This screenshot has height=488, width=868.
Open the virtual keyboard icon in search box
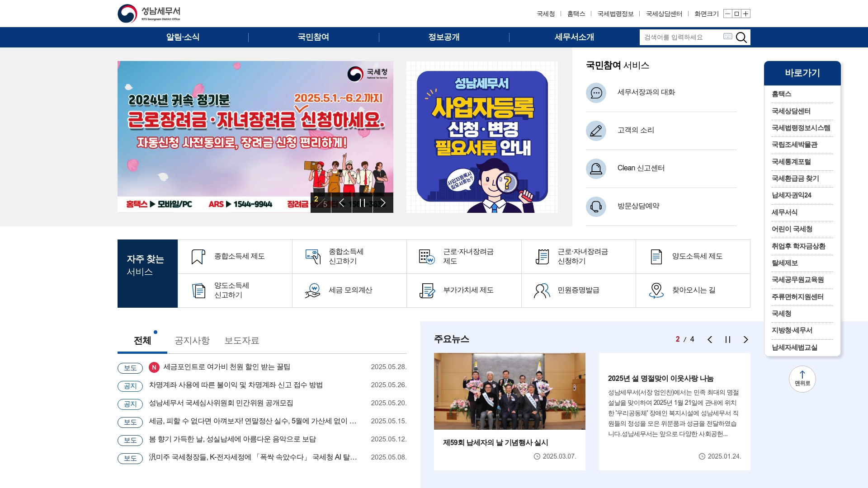727,36
